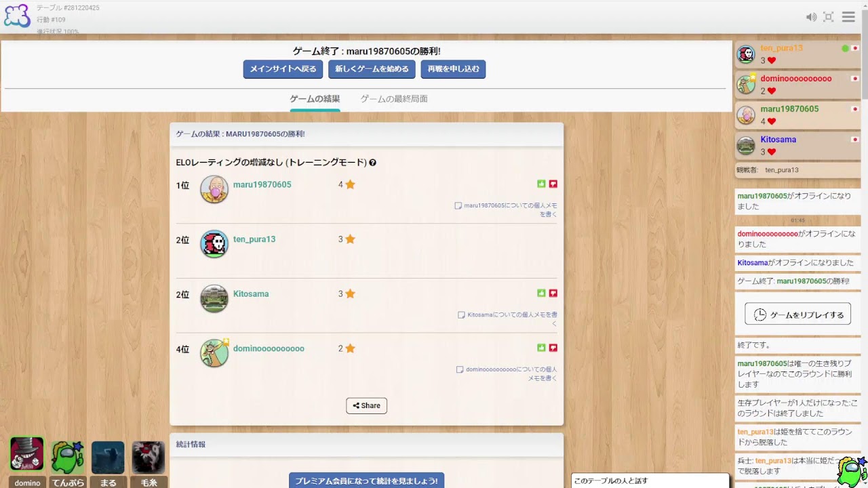Open maru19870605 profile link in results
Image resolution: width=868 pixels, height=488 pixels.
(x=262, y=184)
